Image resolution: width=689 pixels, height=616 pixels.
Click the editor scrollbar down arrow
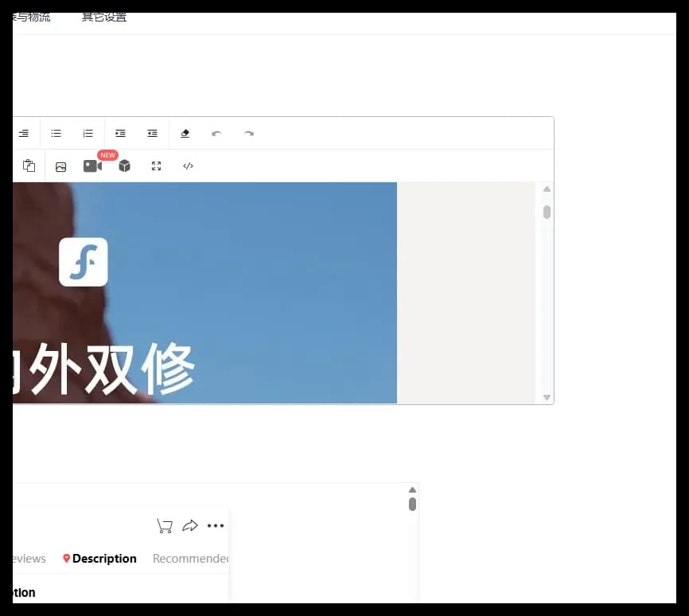pyautogui.click(x=547, y=397)
